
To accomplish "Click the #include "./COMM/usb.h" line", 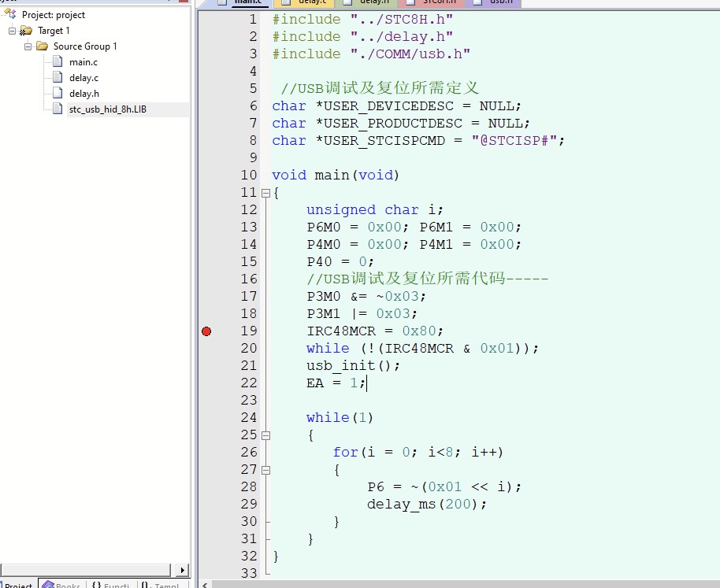I will pyautogui.click(x=371, y=54).
